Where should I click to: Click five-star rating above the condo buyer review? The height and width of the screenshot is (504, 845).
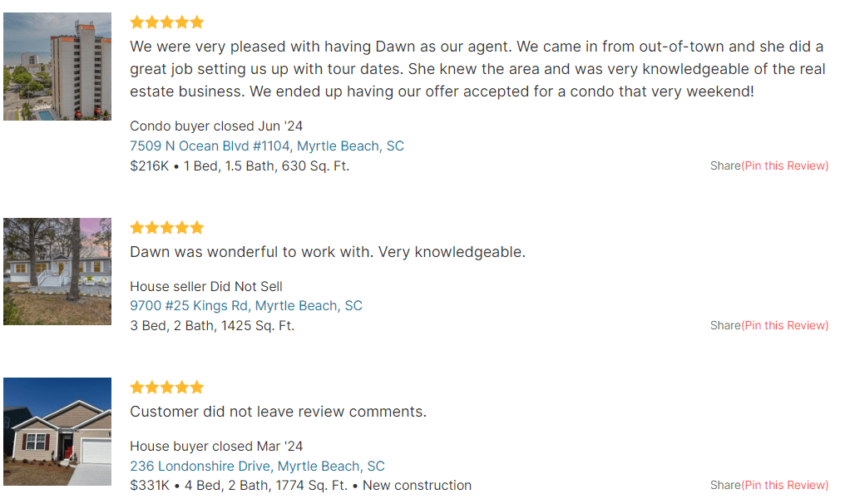tap(166, 22)
